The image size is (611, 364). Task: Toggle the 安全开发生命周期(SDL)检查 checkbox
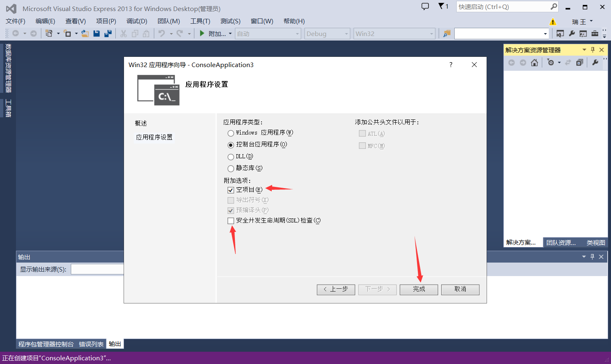click(x=231, y=221)
